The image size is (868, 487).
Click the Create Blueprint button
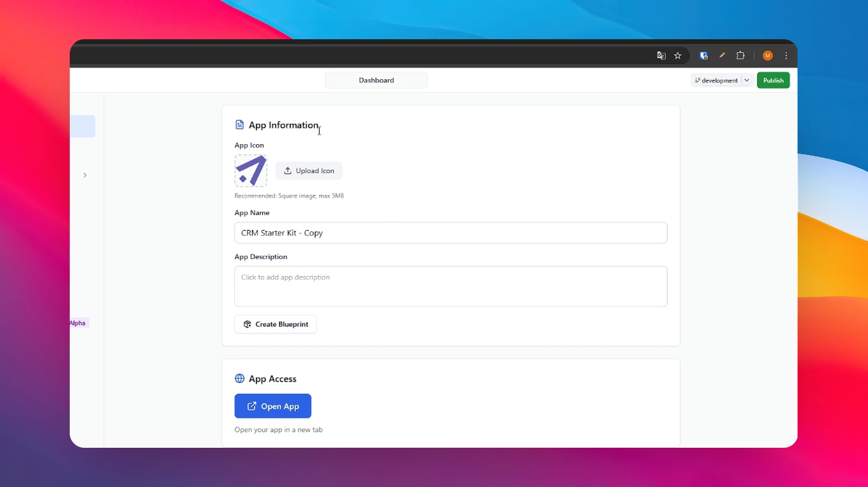[276, 325]
